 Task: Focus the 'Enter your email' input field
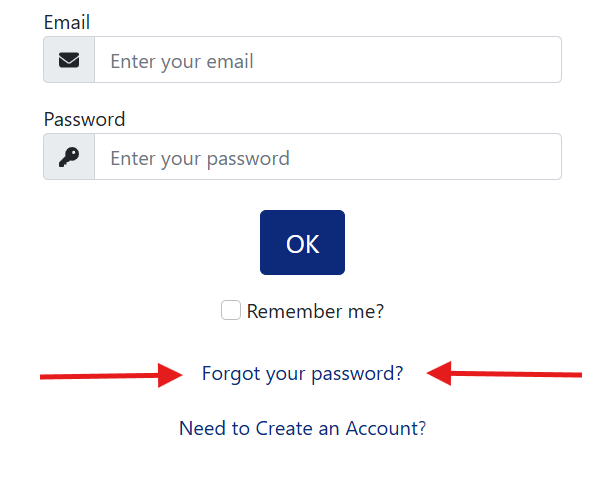coord(327,60)
